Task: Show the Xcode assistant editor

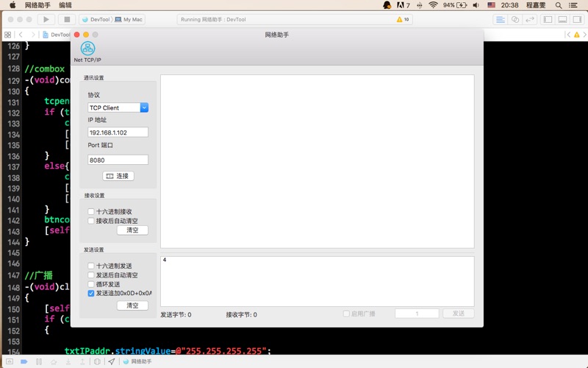Action: pyautogui.click(x=515, y=20)
